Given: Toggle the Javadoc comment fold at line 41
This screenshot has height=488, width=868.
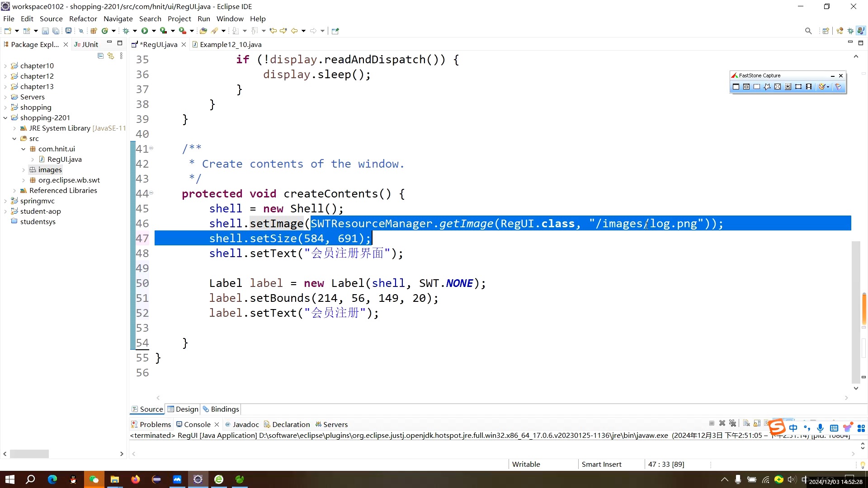Looking at the screenshot, I should pos(151,148).
